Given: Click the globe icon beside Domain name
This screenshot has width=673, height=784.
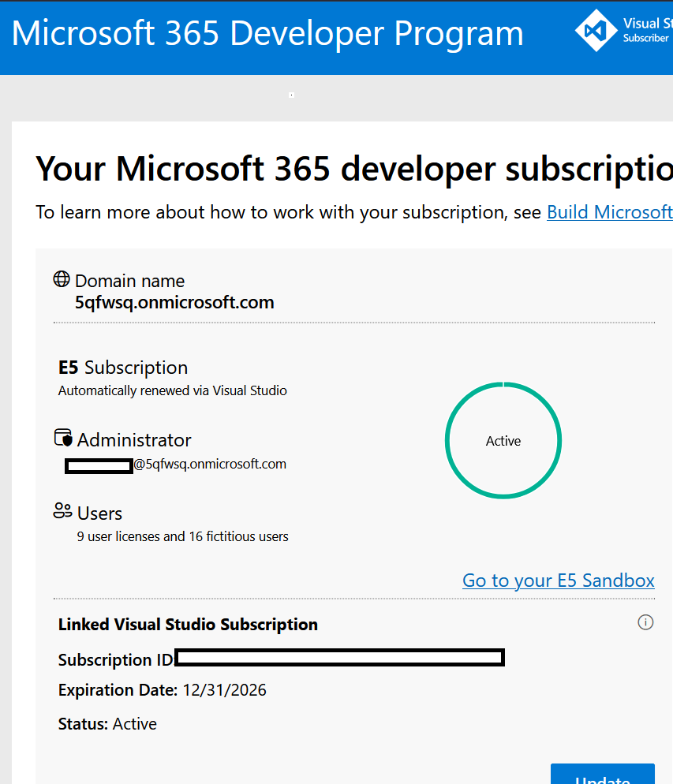Looking at the screenshot, I should tap(62, 279).
